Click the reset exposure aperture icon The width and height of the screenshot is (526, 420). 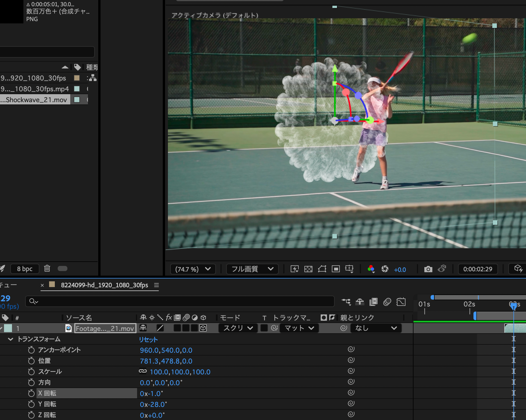pyautogui.click(x=385, y=269)
